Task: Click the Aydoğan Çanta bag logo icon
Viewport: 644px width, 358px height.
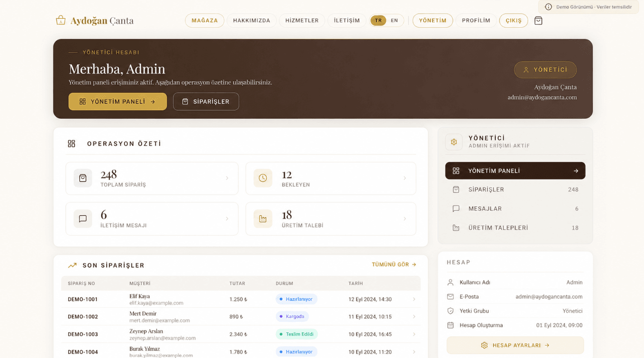Action: point(61,20)
